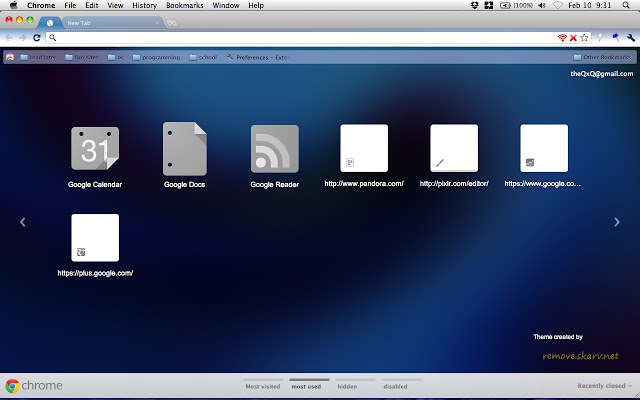The image size is (640, 400).
Task: Open the View menu
Action: (x=115, y=5)
